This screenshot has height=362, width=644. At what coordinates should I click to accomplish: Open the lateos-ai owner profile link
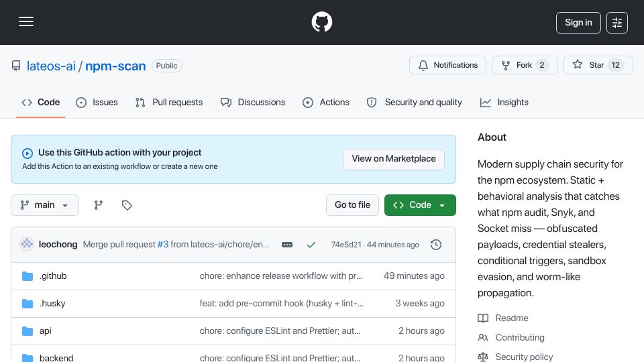(51, 66)
